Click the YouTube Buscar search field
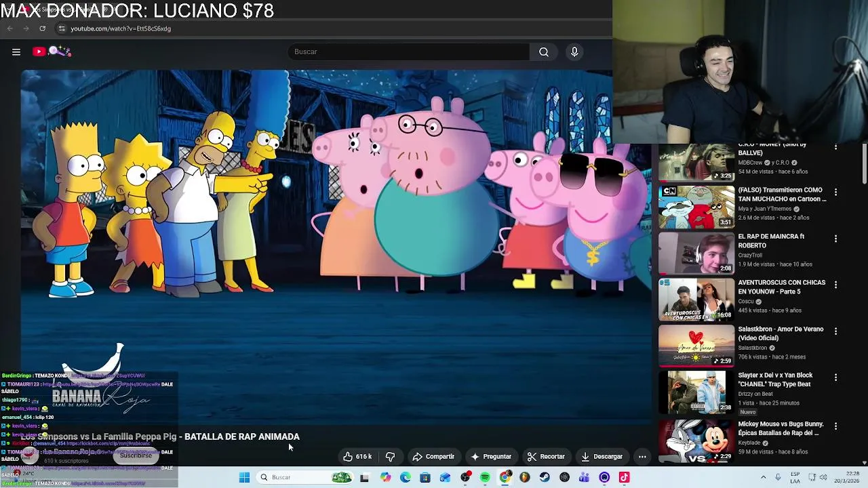 click(x=409, y=52)
